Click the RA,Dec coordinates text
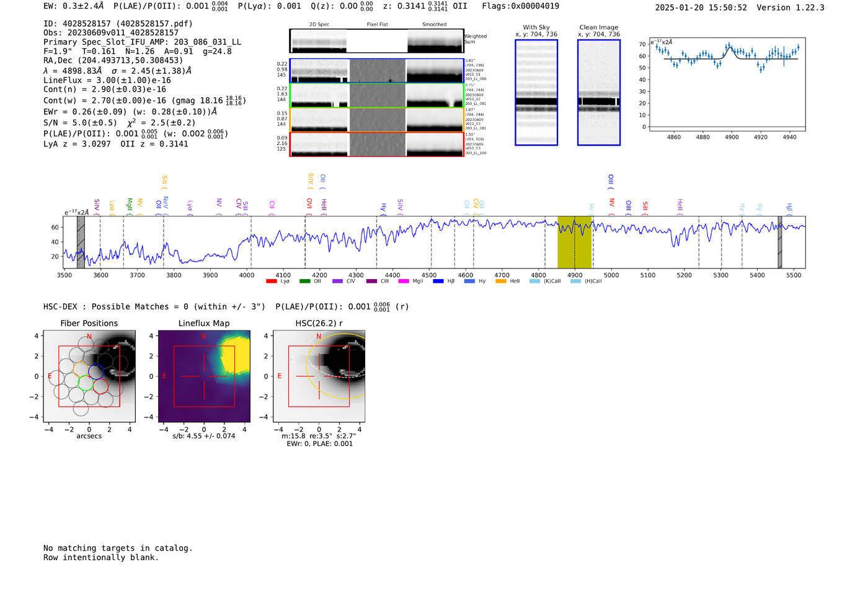 pos(113,61)
